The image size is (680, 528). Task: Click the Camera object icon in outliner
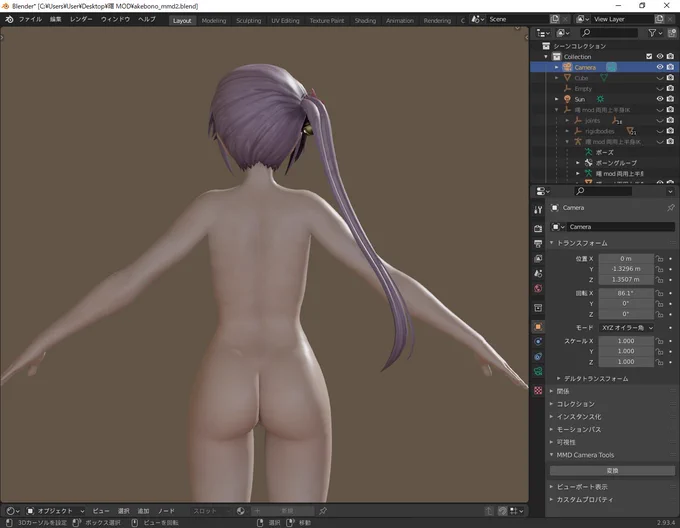[567, 67]
